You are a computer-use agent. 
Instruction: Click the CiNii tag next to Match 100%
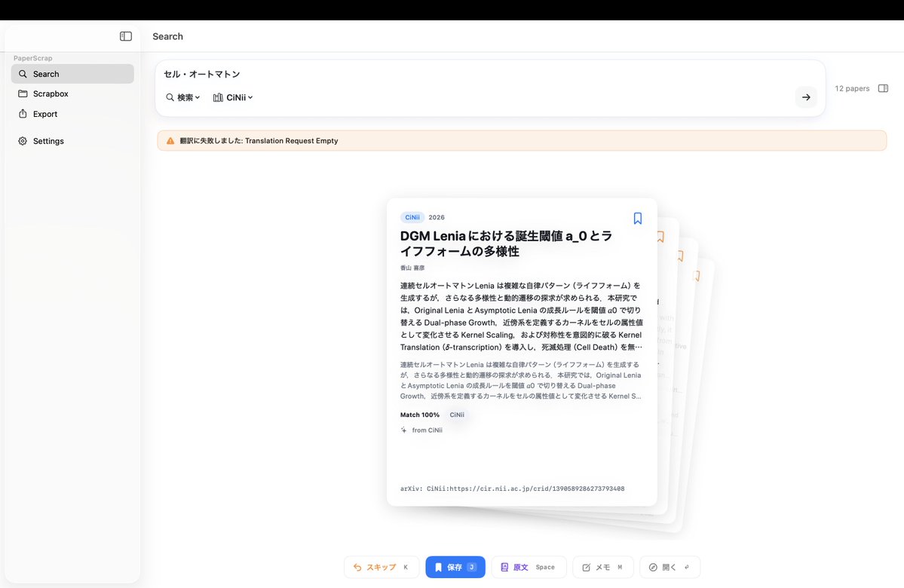point(457,415)
